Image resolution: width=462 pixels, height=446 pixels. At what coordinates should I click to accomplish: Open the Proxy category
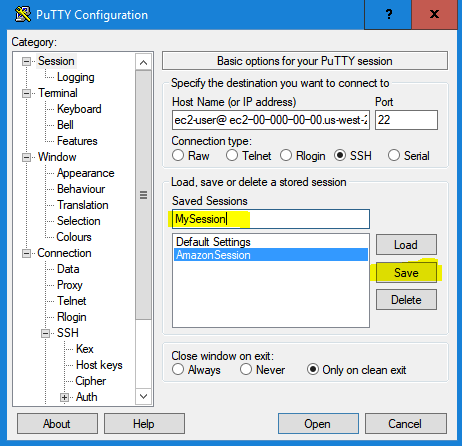(70, 285)
